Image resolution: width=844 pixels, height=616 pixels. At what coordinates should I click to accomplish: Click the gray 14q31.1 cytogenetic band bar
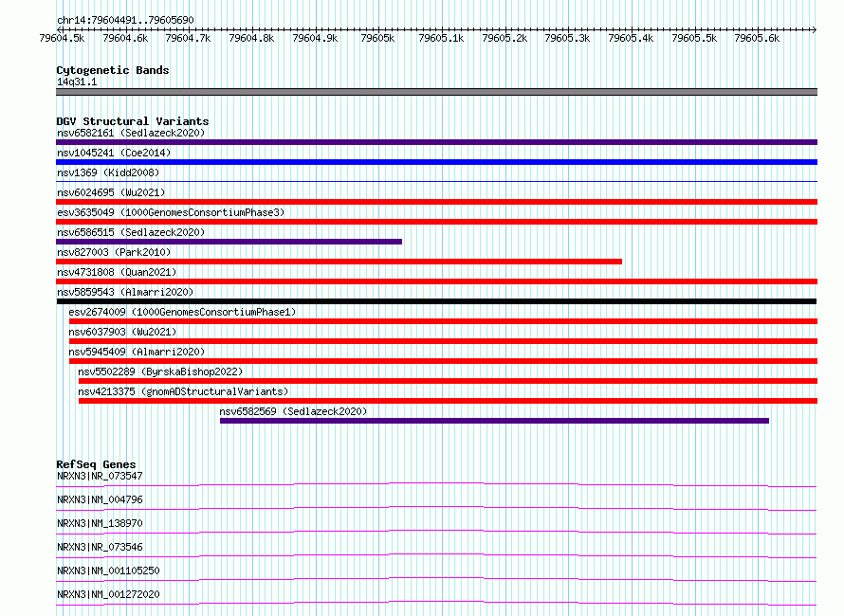(x=436, y=92)
